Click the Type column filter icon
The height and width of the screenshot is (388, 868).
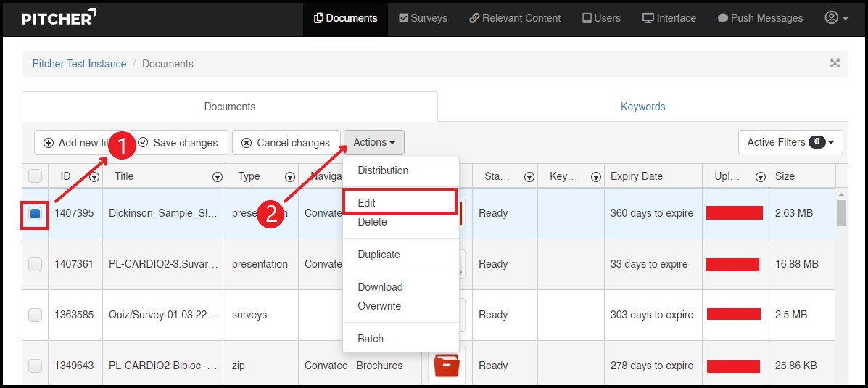[x=290, y=177]
